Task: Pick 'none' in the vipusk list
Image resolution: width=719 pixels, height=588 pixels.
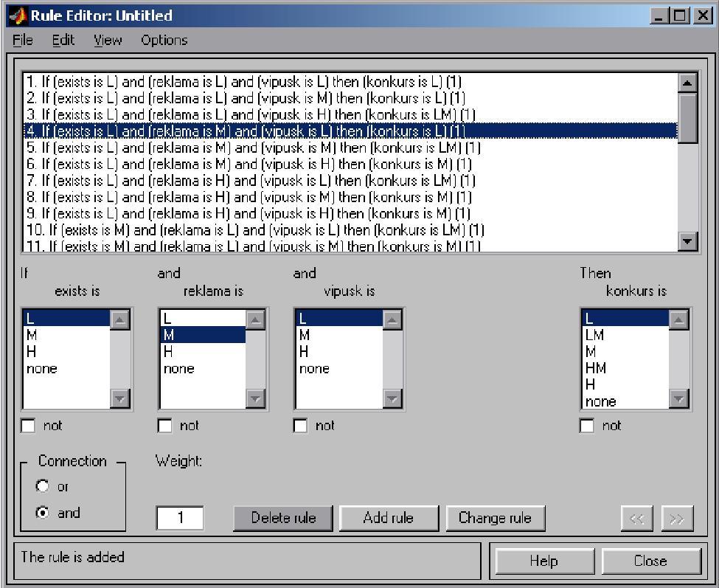Action: pos(315,368)
